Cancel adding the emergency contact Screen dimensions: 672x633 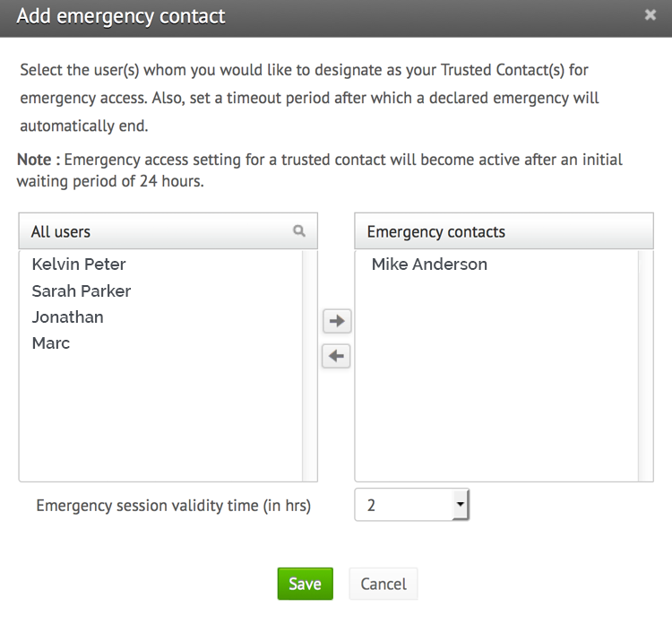click(383, 584)
